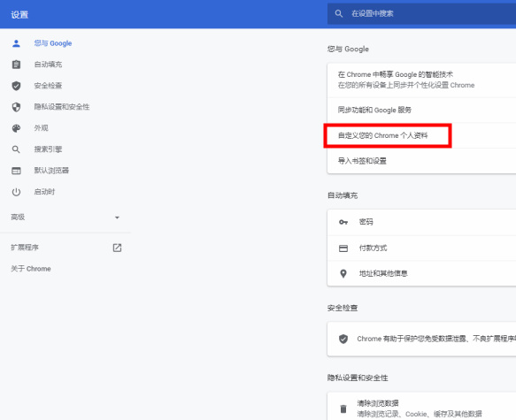
Task: Click the shield check icon for 安全检查
Action: coord(16,86)
